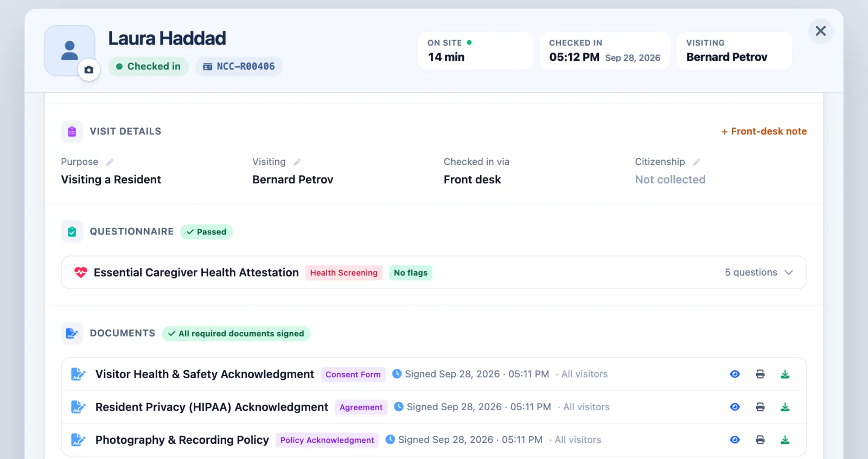View Visitor Health & Safety Acknowledgment document
Screen dimensions: 868x459
pos(735,374)
